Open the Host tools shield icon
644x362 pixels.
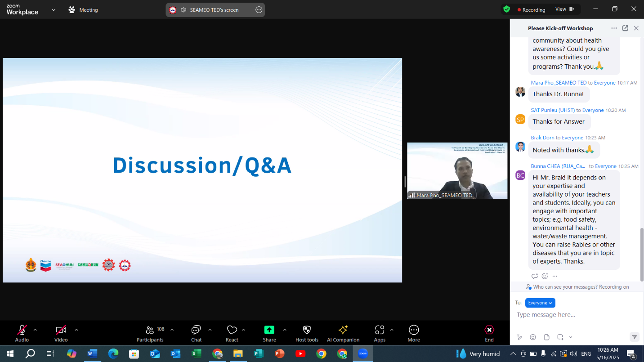point(307,330)
